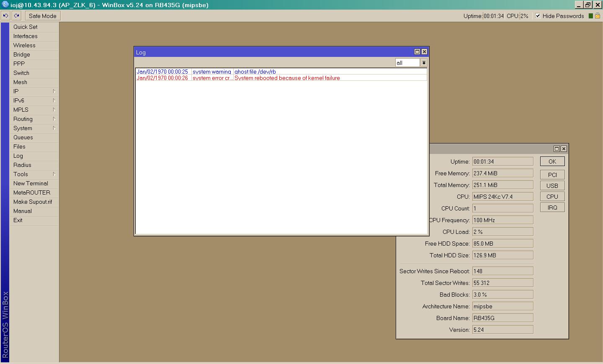This screenshot has width=603, height=364.
Task: Open Quick Set from the sidebar
Action: [x=34, y=27]
